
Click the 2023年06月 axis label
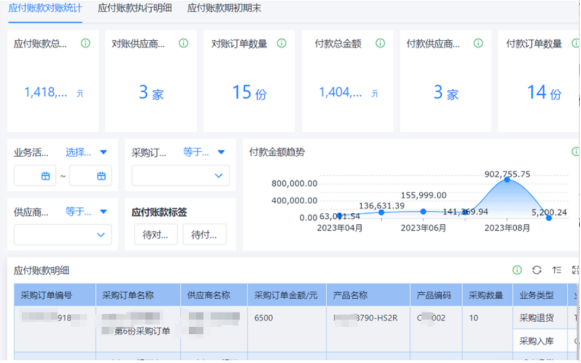423,228
